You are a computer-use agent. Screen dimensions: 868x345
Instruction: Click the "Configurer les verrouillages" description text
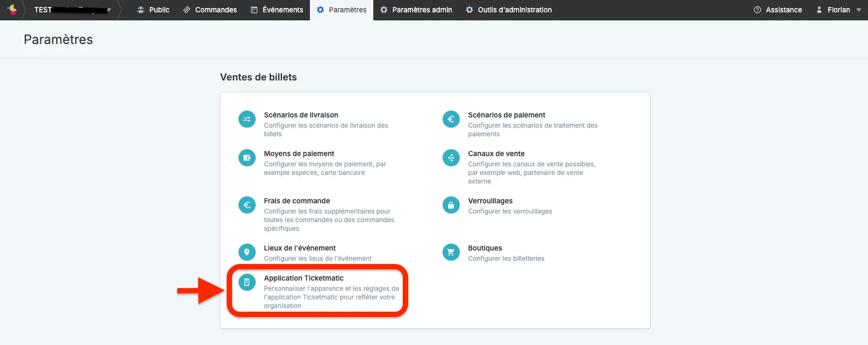pyautogui.click(x=510, y=211)
